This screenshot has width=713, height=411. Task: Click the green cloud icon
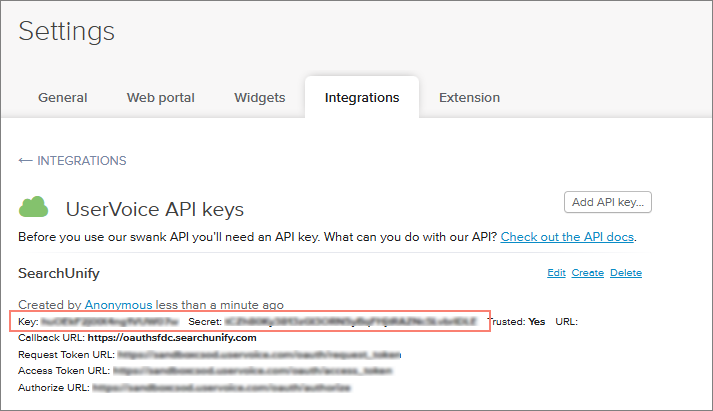point(34,208)
